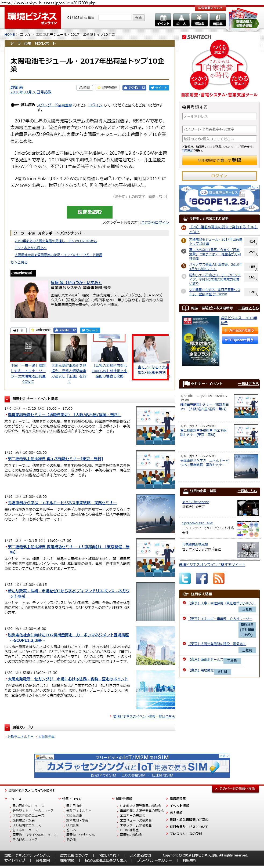The height and width of the screenshot is (868, 264).
Task: Open the 用語集 book icon in header
Action: coord(218,20)
